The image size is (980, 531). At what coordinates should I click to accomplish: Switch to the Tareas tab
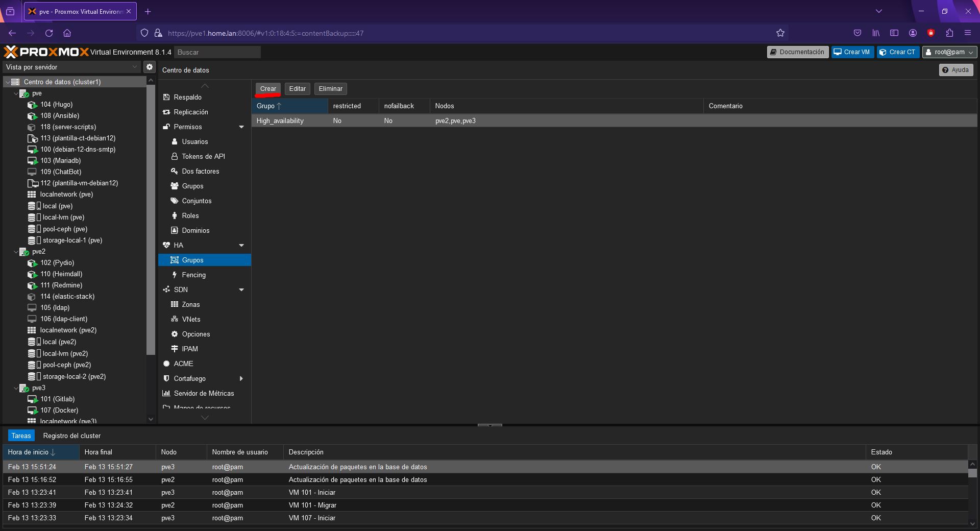(x=21, y=436)
